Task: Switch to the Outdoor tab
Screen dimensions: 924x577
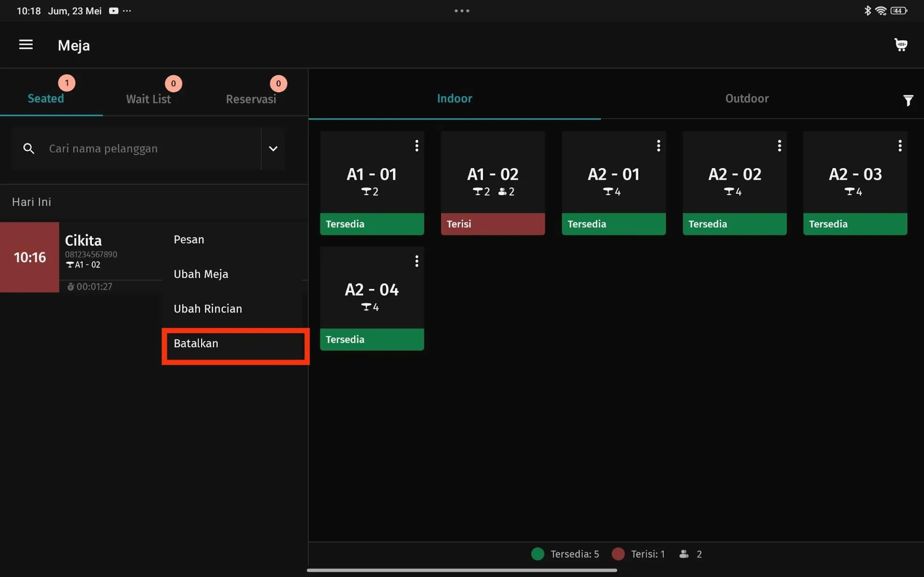Action: pyautogui.click(x=747, y=98)
